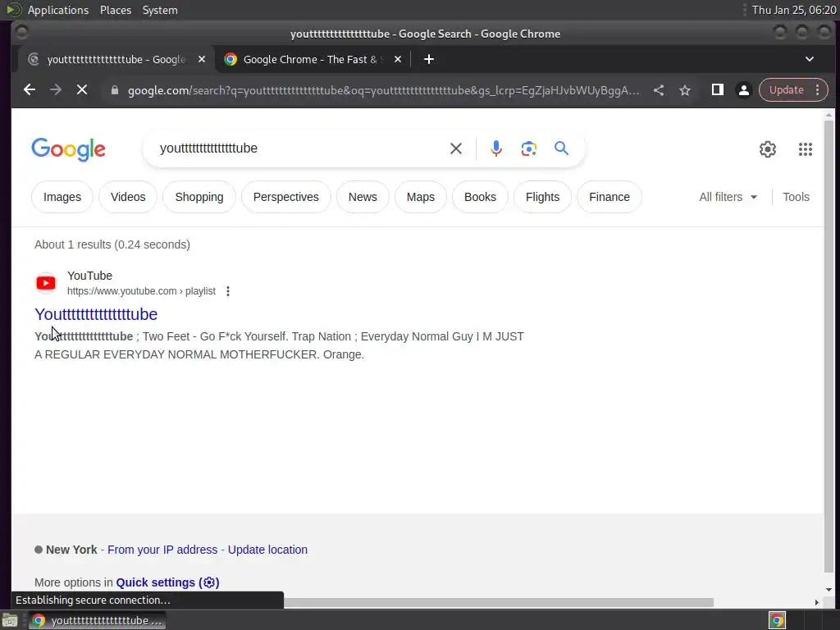This screenshot has height=630, width=840.
Task: Click inside the Google search input
Action: [x=300, y=148]
